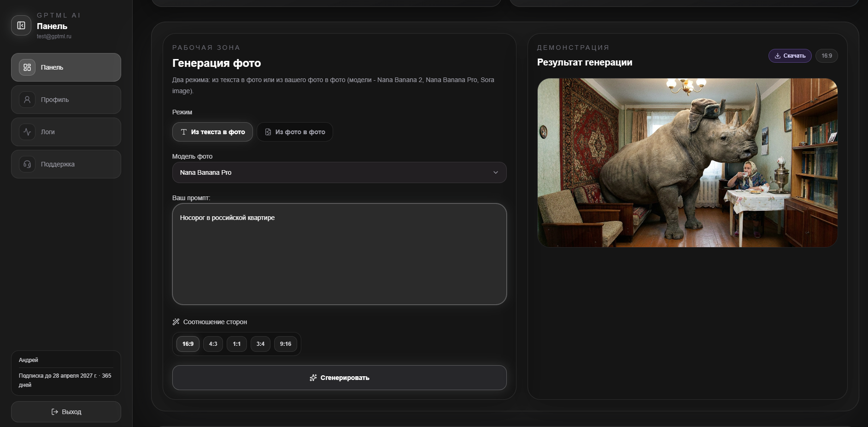
Task: Click the Генерация фото heading
Action: 217,63
